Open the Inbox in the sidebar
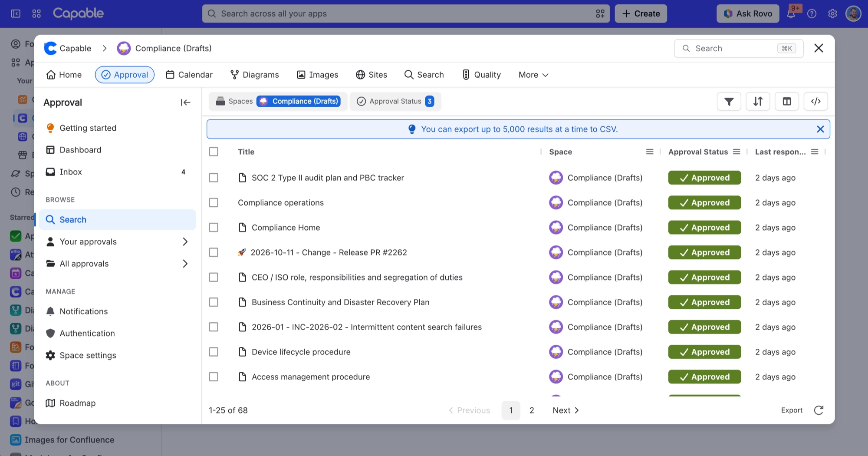The image size is (868, 456). [118, 172]
